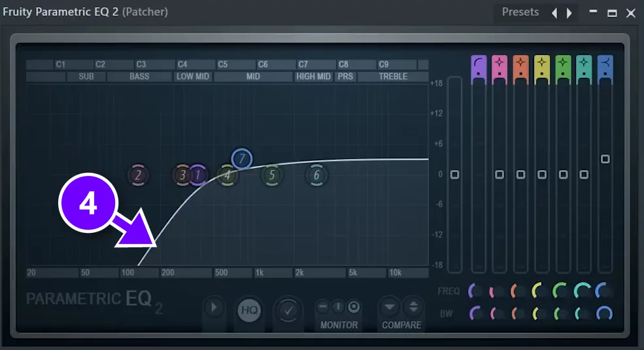Image resolution: width=644 pixels, height=350 pixels.
Task: Click the SUB frequency range label
Action: click(86, 77)
